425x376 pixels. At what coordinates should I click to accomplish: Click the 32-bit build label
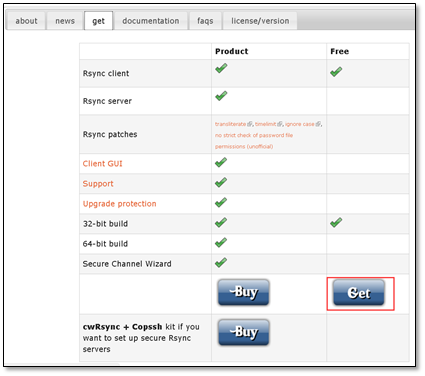point(105,224)
